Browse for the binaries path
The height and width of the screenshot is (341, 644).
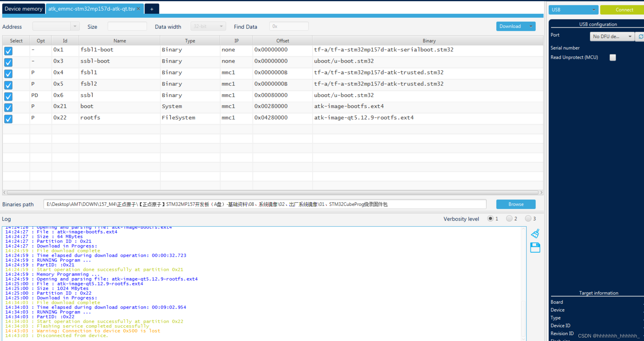(515, 204)
